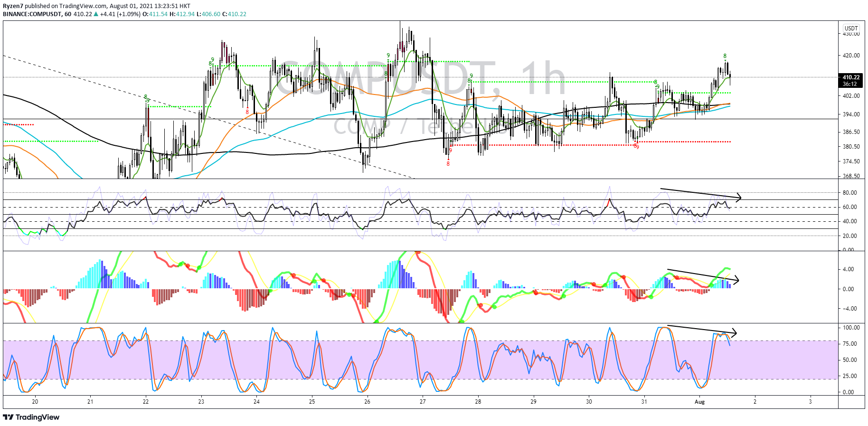
Task: Click the TradingView logo at the bottom
Action: click(x=31, y=417)
